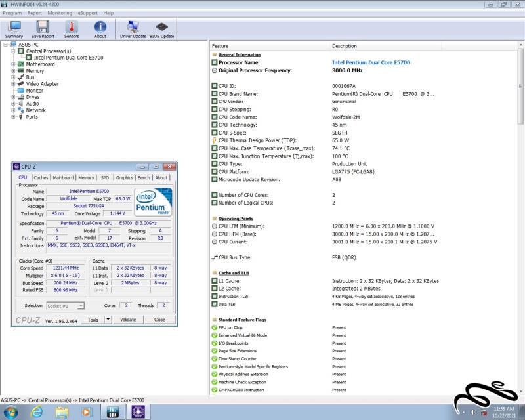Open the Program menu
525x420 pixels.
(x=12, y=13)
